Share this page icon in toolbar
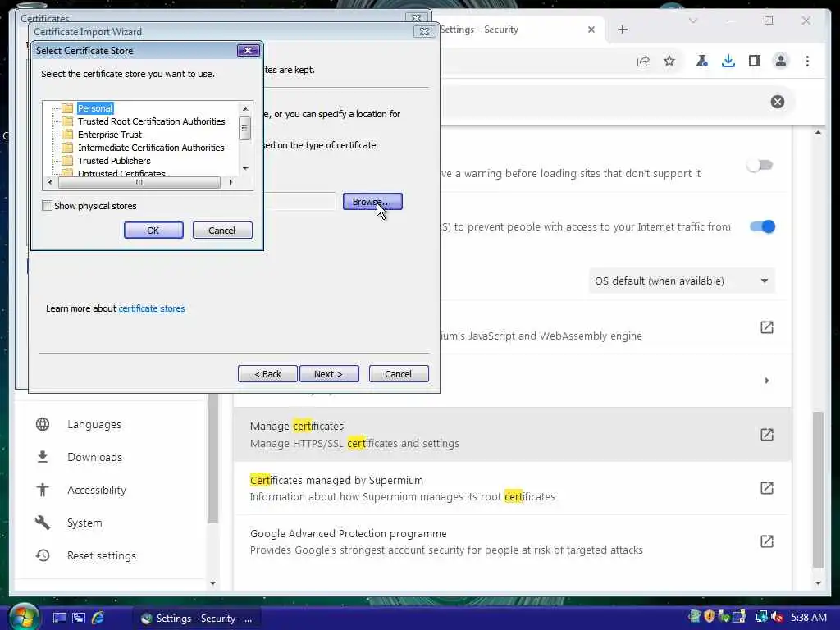This screenshot has height=630, width=840. click(643, 61)
